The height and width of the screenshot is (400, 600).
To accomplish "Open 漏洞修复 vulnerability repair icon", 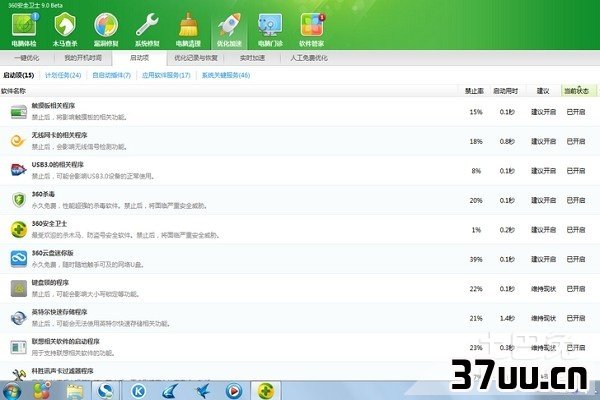I will tap(106, 29).
